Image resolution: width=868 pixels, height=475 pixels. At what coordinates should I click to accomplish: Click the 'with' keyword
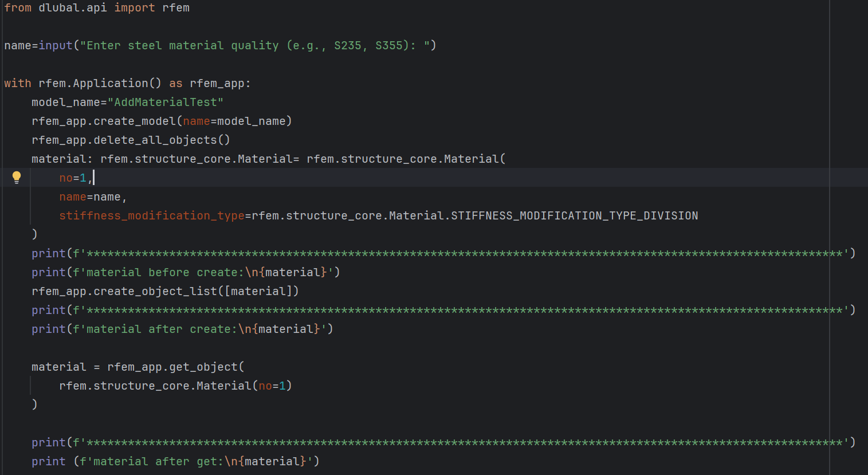(x=17, y=83)
